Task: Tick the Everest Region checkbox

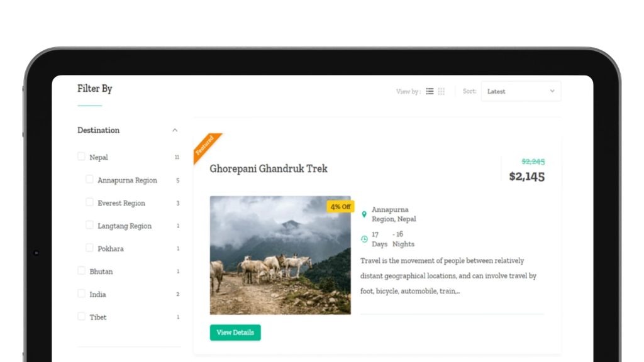Action: (89, 202)
